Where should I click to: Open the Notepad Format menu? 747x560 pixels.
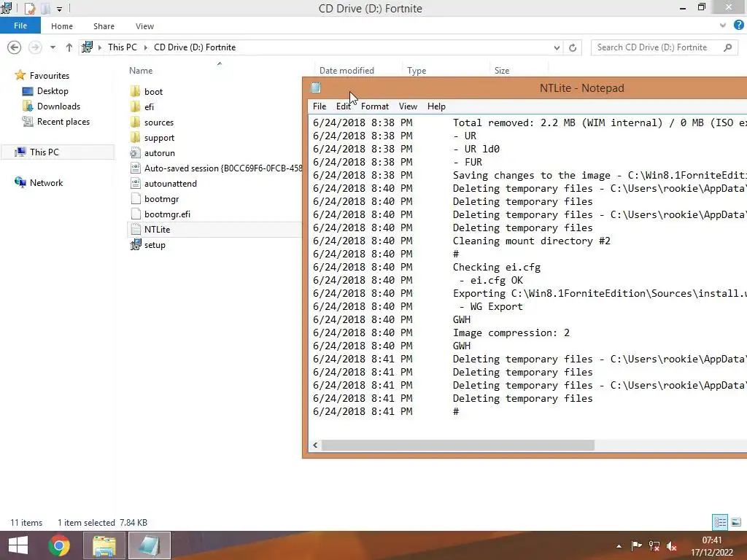[374, 106]
